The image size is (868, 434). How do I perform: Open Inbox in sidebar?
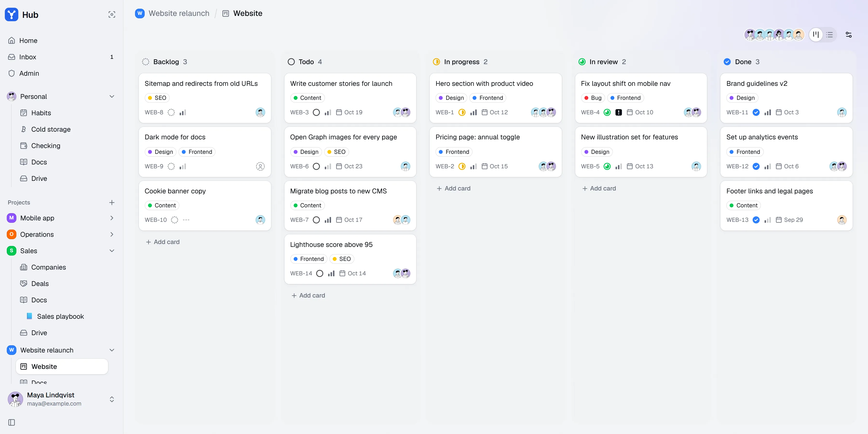62,57
